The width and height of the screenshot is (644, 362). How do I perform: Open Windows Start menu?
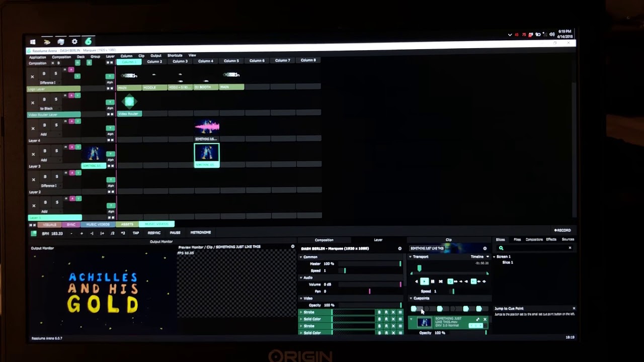(33, 42)
